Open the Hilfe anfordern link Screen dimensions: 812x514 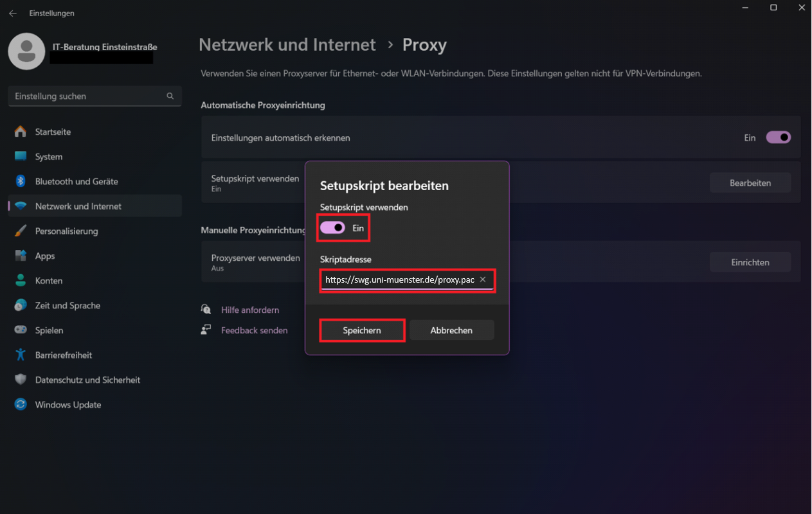pyautogui.click(x=250, y=310)
